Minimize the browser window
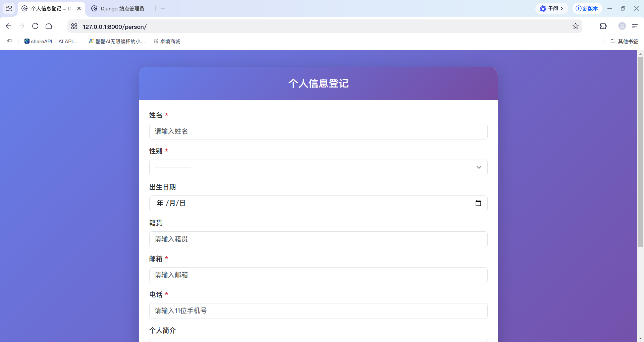644x342 pixels. click(609, 8)
